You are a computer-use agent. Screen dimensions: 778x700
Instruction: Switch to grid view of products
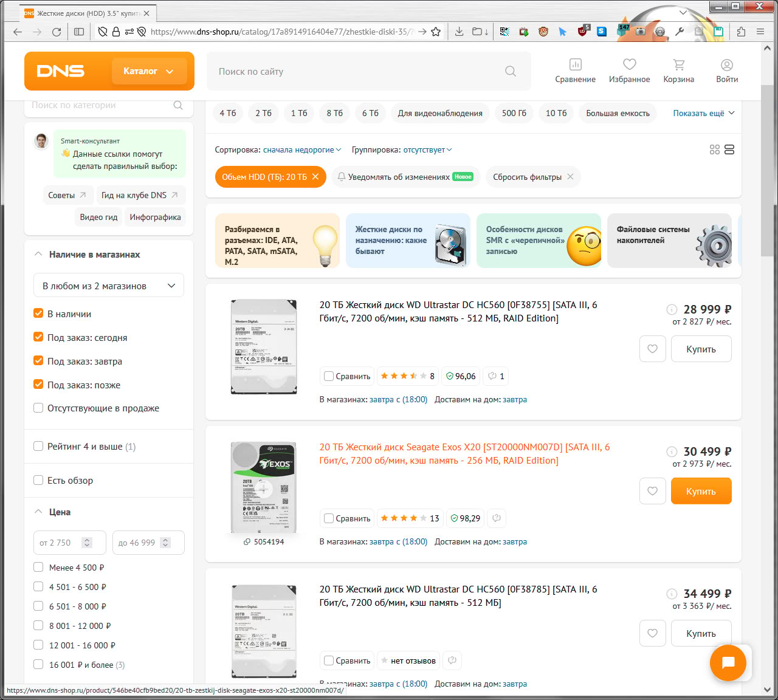point(715,149)
